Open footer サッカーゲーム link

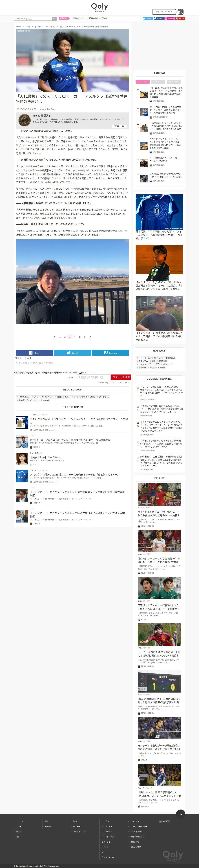[x=108, y=857]
